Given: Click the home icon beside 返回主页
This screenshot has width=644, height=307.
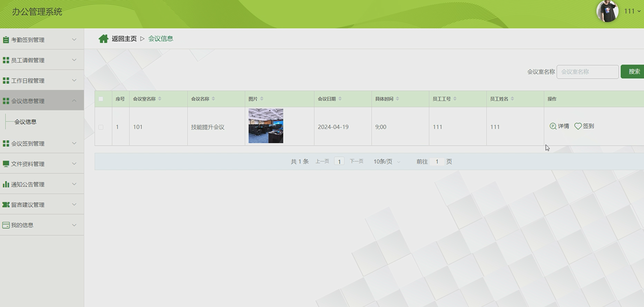Looking at the screenshot, I should click(x=103, y=39).
